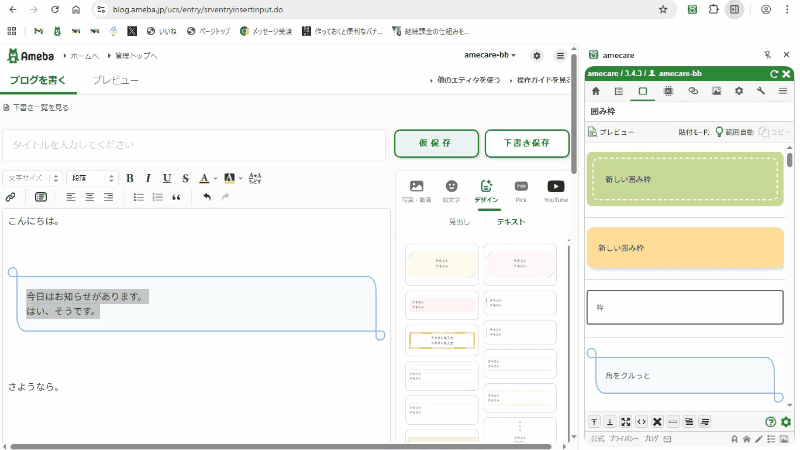Undo last edit with arrow icon
800x450 pixels.
206,197
